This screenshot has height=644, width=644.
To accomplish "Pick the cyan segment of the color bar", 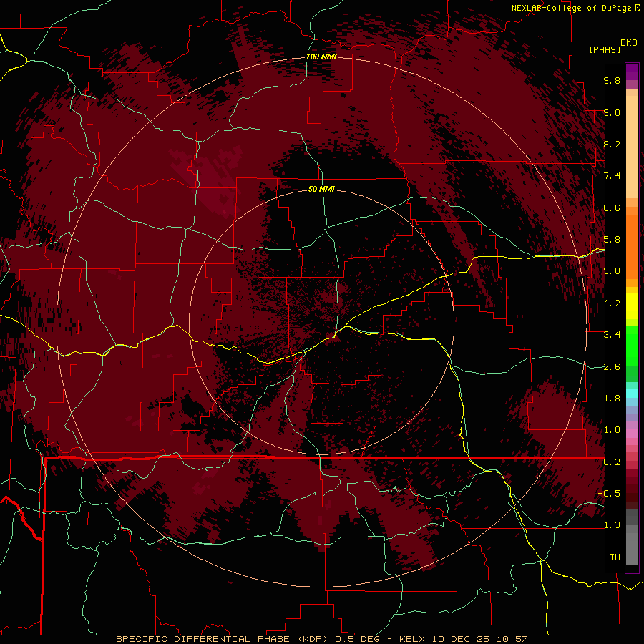I will pos(632,393).
